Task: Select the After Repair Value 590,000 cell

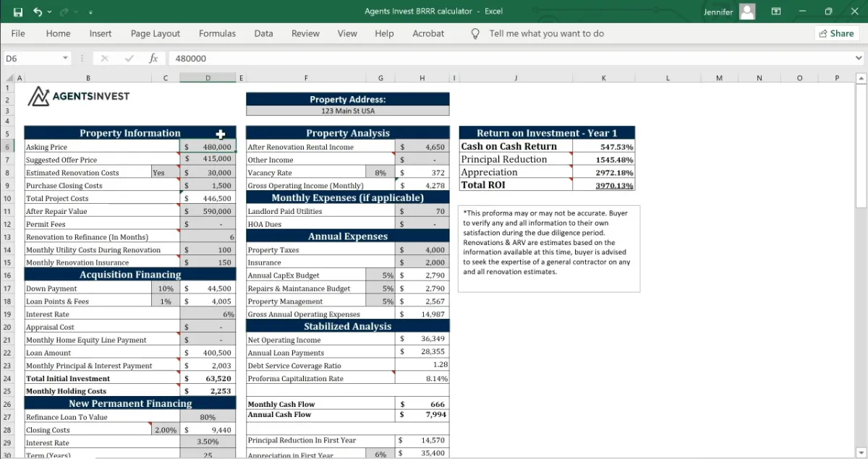Action: point(208,211)
